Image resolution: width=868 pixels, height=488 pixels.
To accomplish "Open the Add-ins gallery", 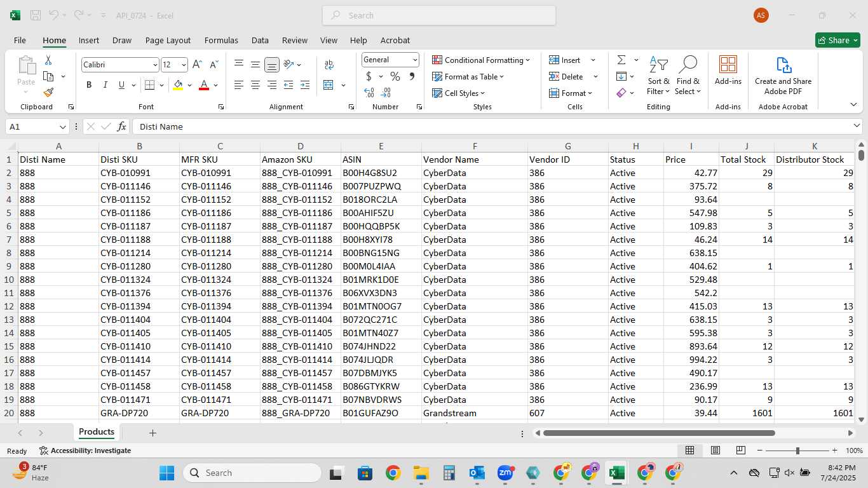I will pos(728,71).
